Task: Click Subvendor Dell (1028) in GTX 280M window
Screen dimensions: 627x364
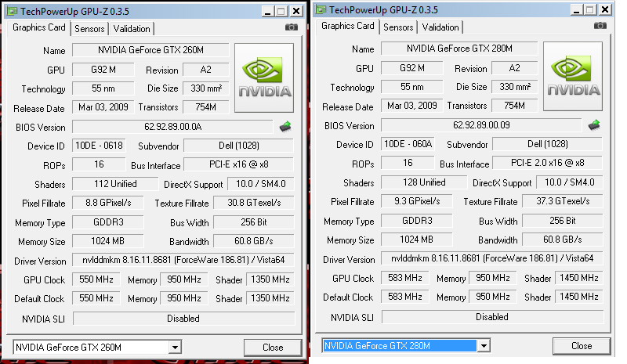Action: pos(547,144)
